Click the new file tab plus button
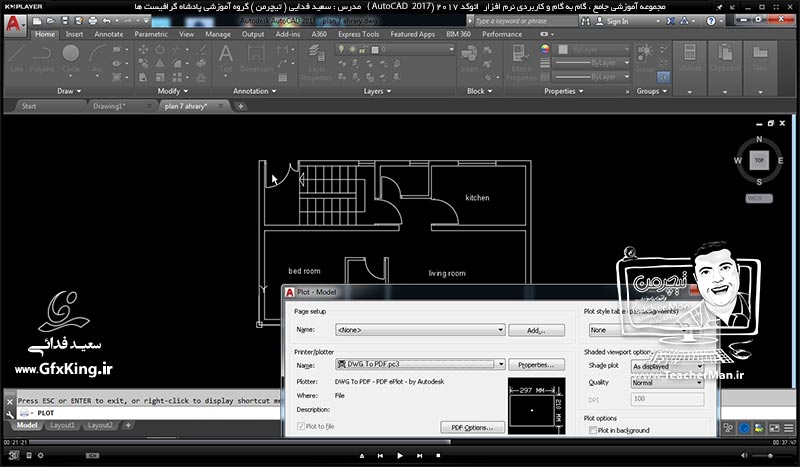 (x=240, y=106)
